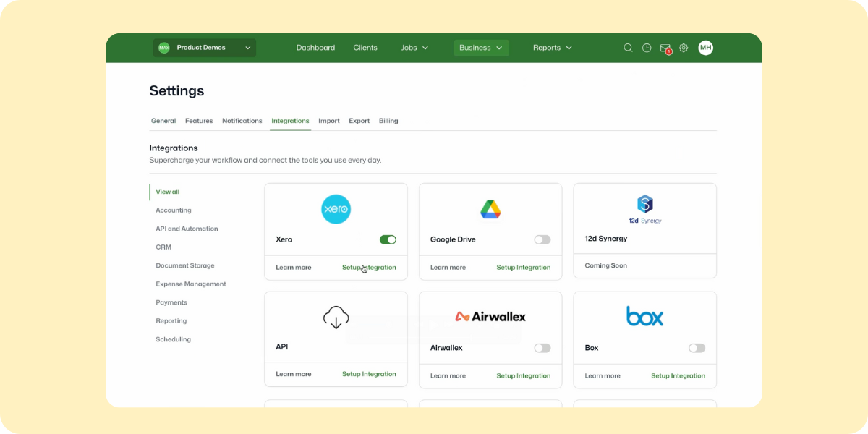Open the Clients page
Screen dimensions: 868x434
pos(365,48)
